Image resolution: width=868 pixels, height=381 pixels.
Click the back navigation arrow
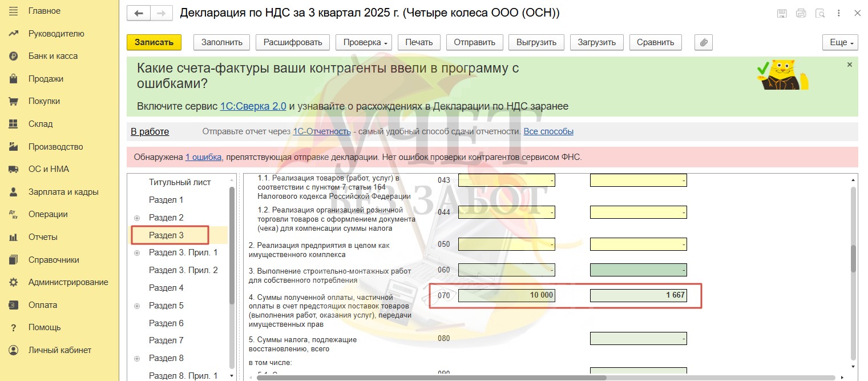tap(139, 13)
